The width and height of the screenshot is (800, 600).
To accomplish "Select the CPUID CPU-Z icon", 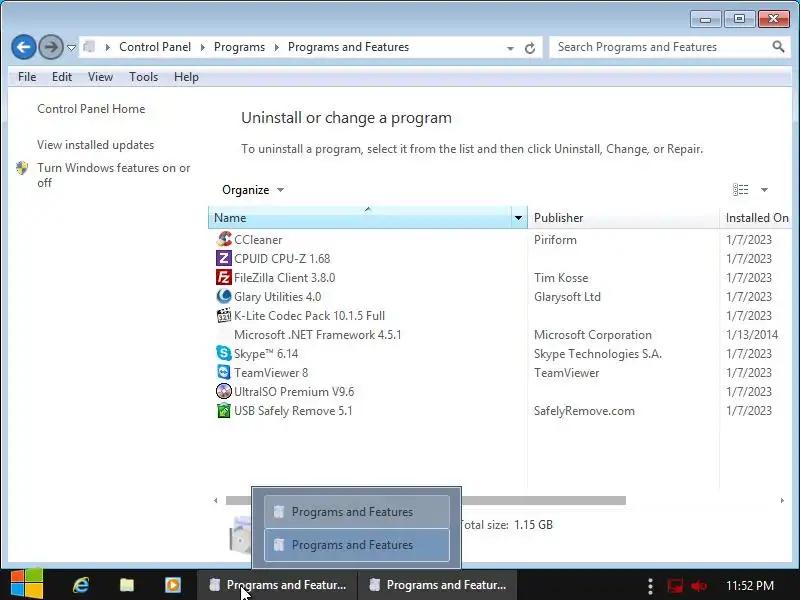I will [x=223, y=258].
